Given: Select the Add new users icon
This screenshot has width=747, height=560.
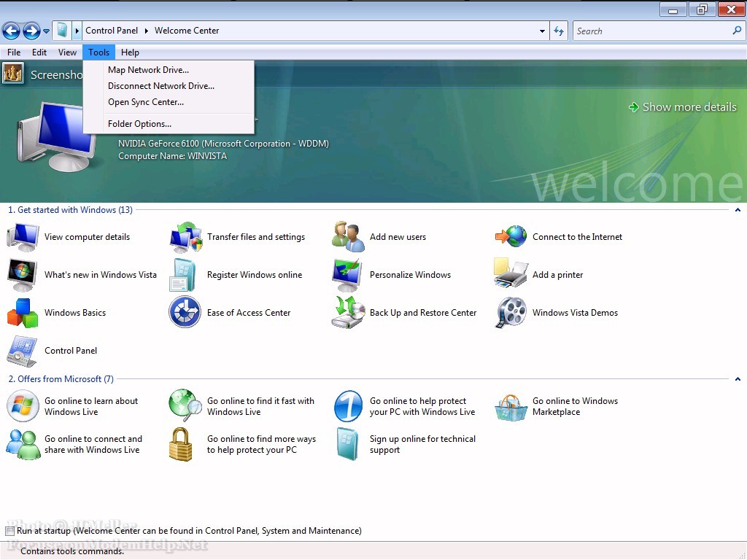Looking at the screenshot, I should click(348, 237).
